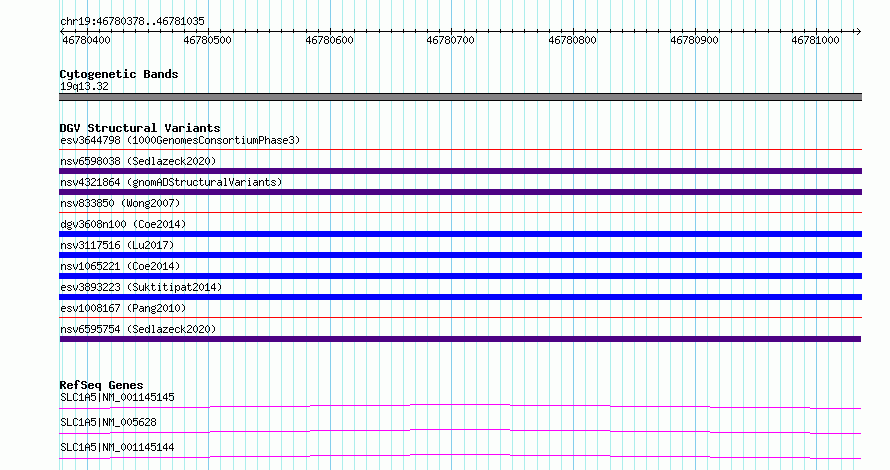Open the SLC1A5|NM_001145145 transcript label
The image size is (890, 470).
(117, 397)
